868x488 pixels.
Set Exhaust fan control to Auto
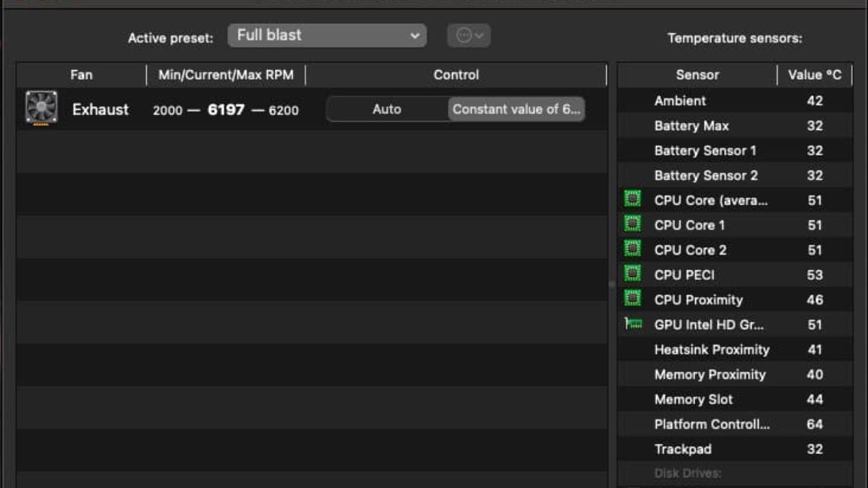point(387,109)
